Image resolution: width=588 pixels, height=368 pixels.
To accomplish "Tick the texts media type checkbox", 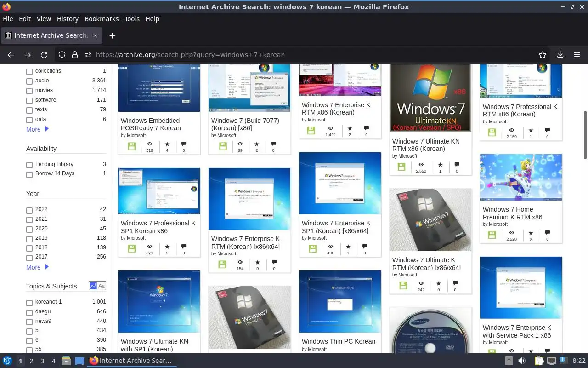I will click(x=29, y=110).
